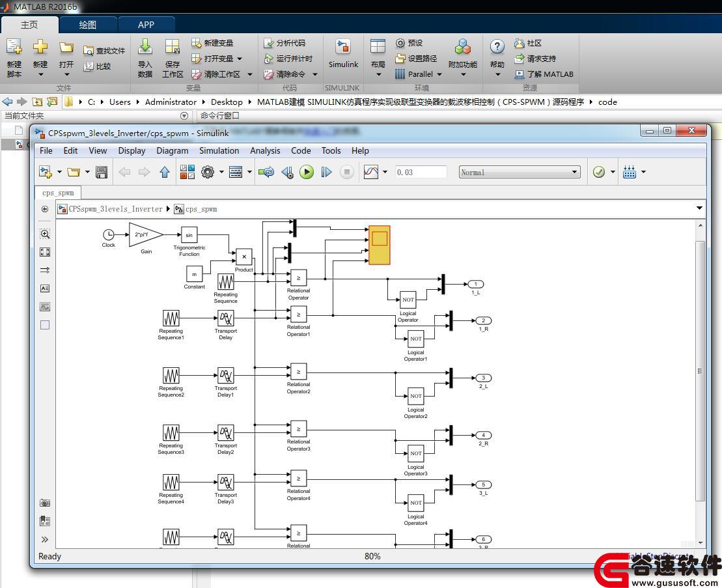722x588 pixels.
Task: Click the Zoom tool in palette
Action: (x=45, y=234)
